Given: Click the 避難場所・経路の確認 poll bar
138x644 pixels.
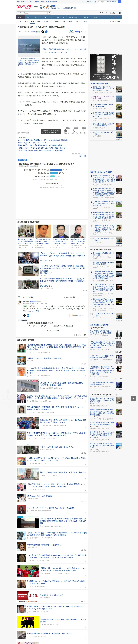Looking at the screenshot, I should coord(53,176).
